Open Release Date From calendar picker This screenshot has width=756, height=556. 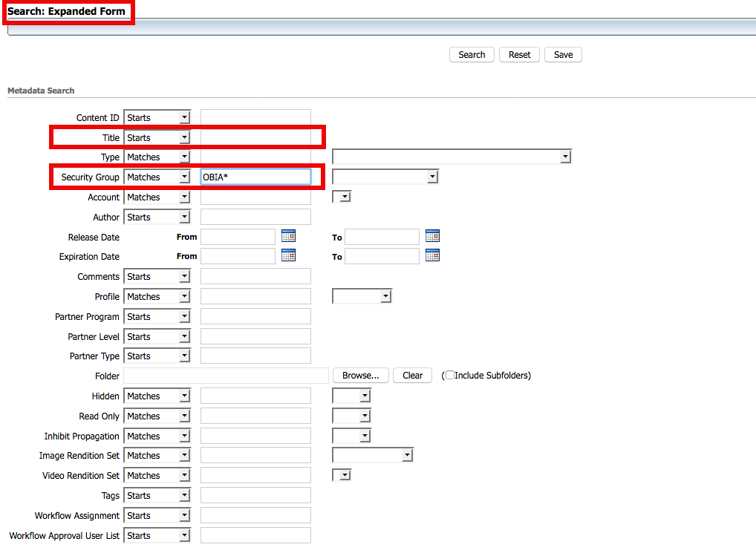(x=288, y=236)
